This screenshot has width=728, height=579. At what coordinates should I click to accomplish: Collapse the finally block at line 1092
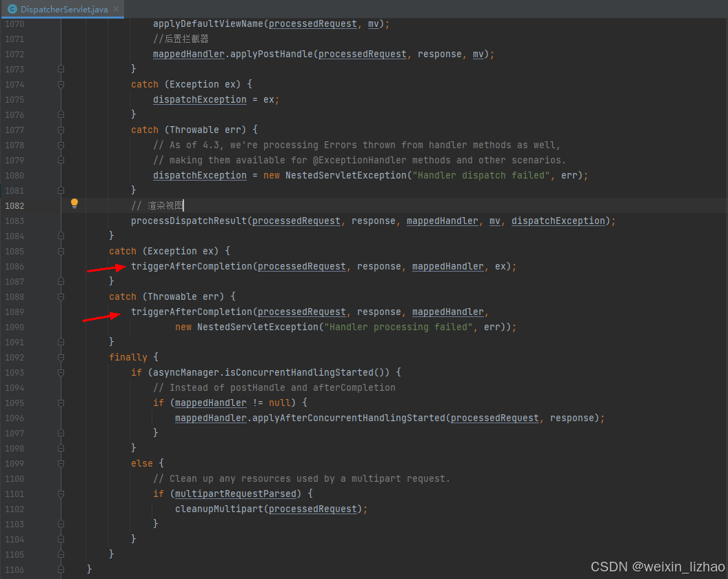pyautogui.click(x=61, y=358)
